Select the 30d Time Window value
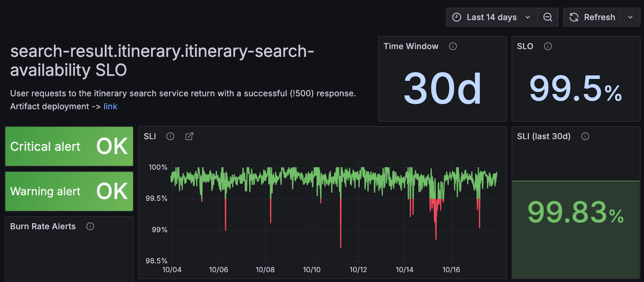644x282 pixels. [442, 87]
